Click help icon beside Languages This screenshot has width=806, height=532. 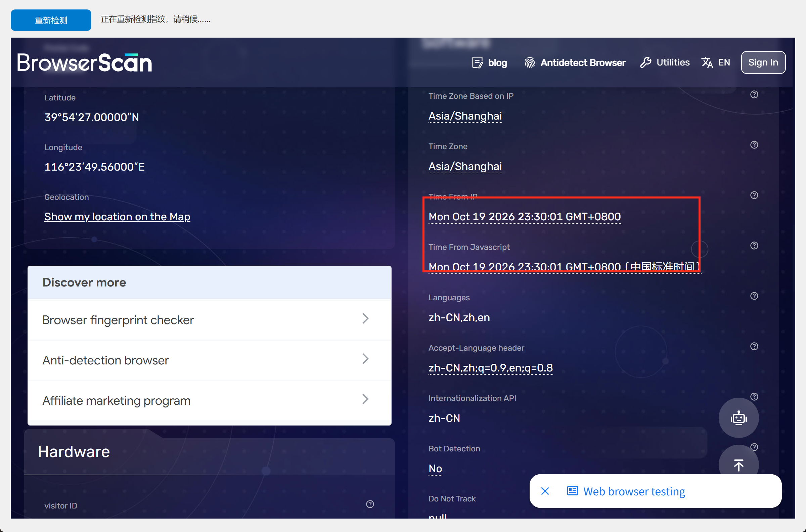click(754, 296)
